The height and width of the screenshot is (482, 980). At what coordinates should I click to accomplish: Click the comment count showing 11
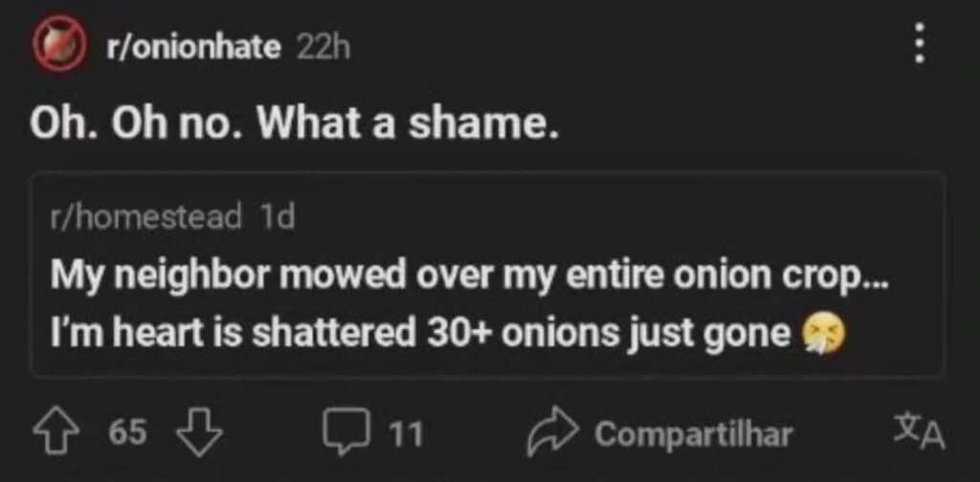(x=407, y=434)
